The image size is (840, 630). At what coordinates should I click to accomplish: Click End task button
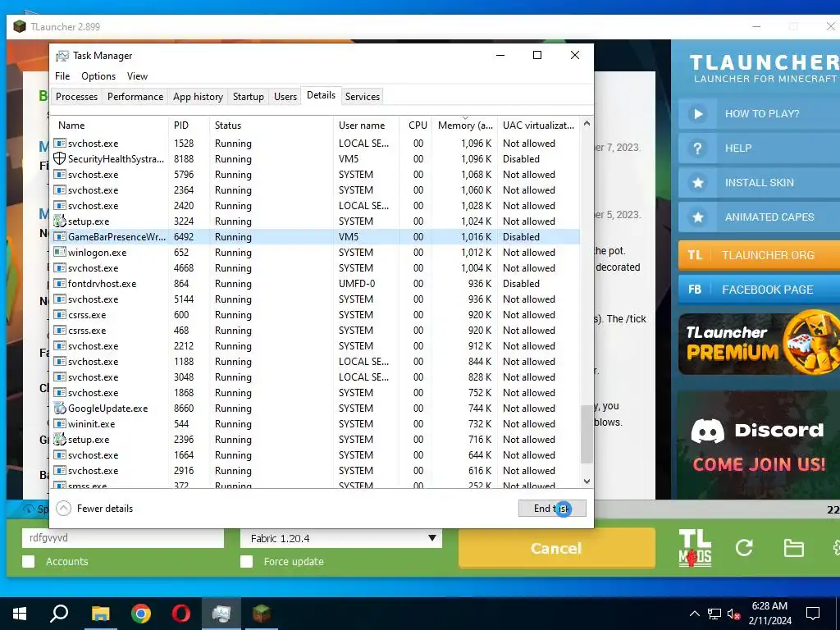click(552, 509)
